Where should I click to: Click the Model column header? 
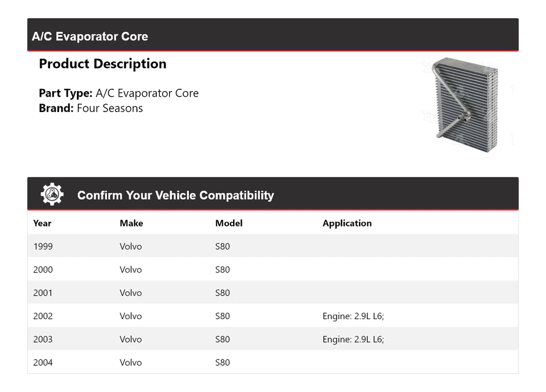[x=229, y=223]
